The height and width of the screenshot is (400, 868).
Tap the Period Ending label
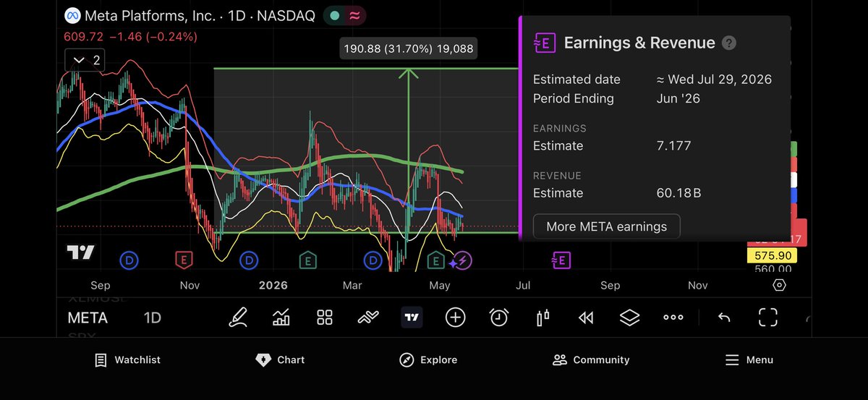point(573,98)
